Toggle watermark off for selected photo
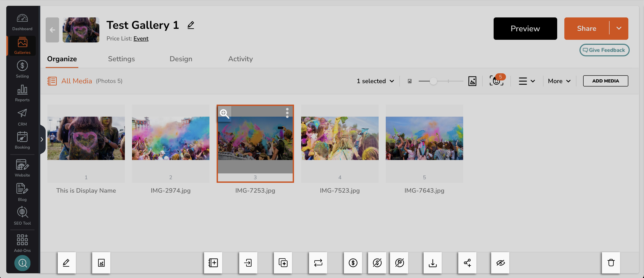The height and width of the screenshot is (278, 644). point(399,263)
